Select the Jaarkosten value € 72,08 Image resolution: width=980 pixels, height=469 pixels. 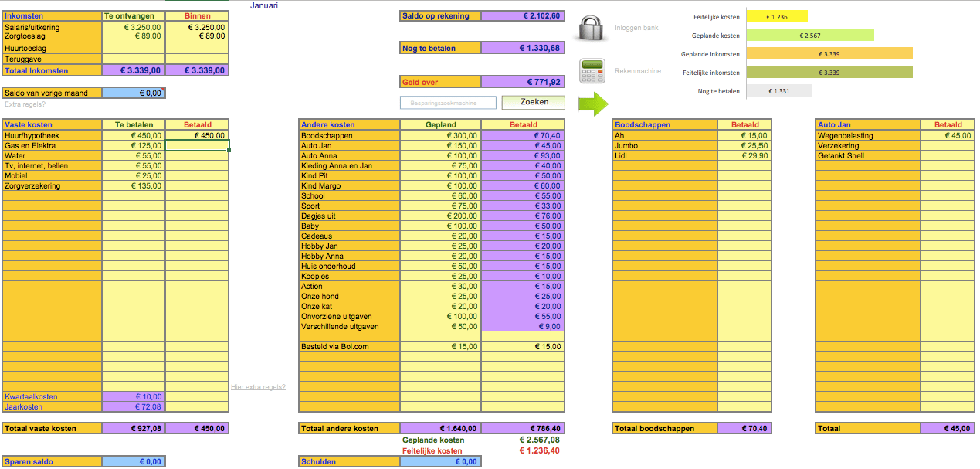(134, 407)
